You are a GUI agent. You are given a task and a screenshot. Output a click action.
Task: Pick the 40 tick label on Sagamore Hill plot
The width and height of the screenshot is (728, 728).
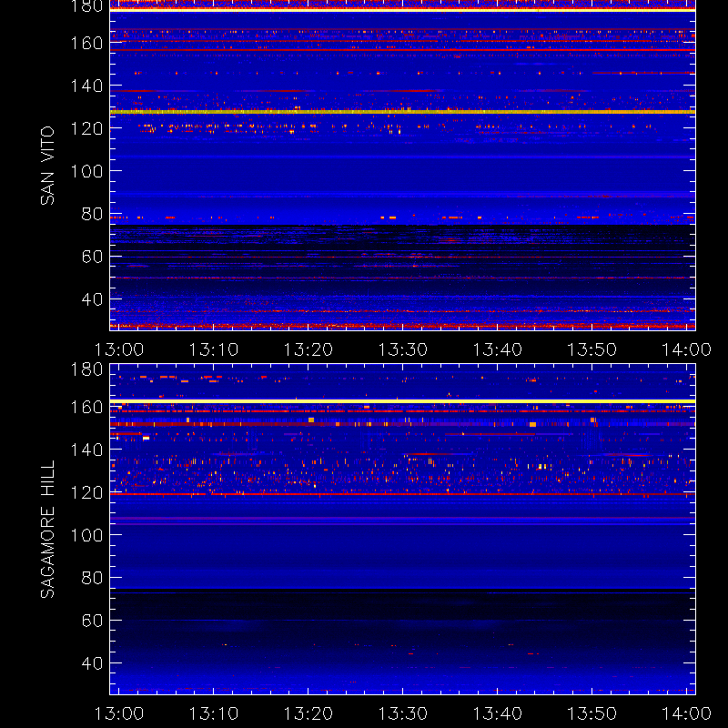92,663
